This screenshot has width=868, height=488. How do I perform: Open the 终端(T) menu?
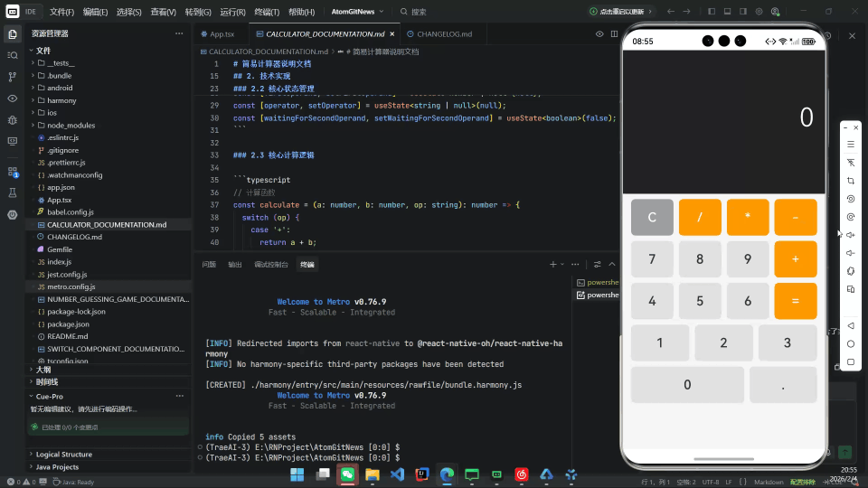click(267, 12)
